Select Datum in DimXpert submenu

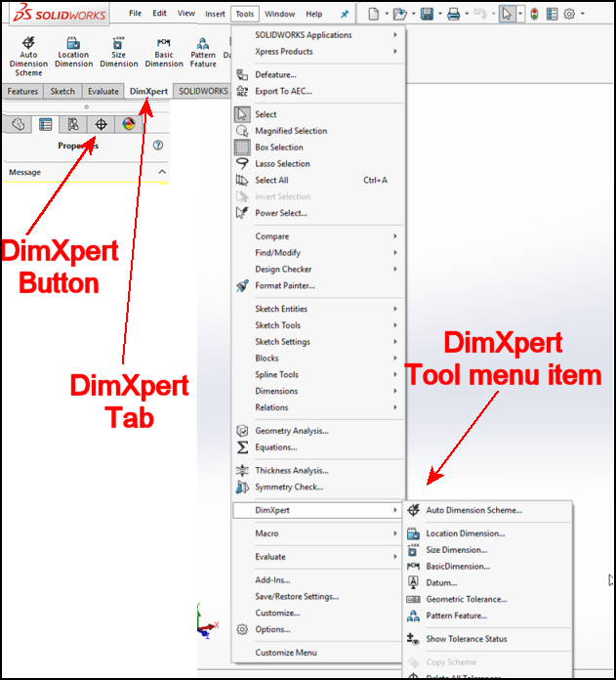coord(487,582)
